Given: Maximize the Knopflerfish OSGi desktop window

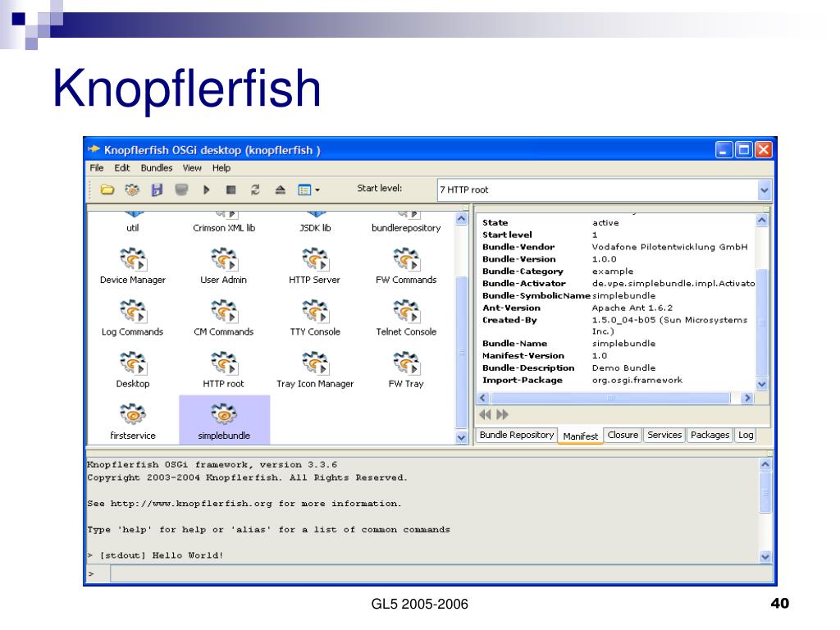Looking at the screenshot, I should pos(744,149).
